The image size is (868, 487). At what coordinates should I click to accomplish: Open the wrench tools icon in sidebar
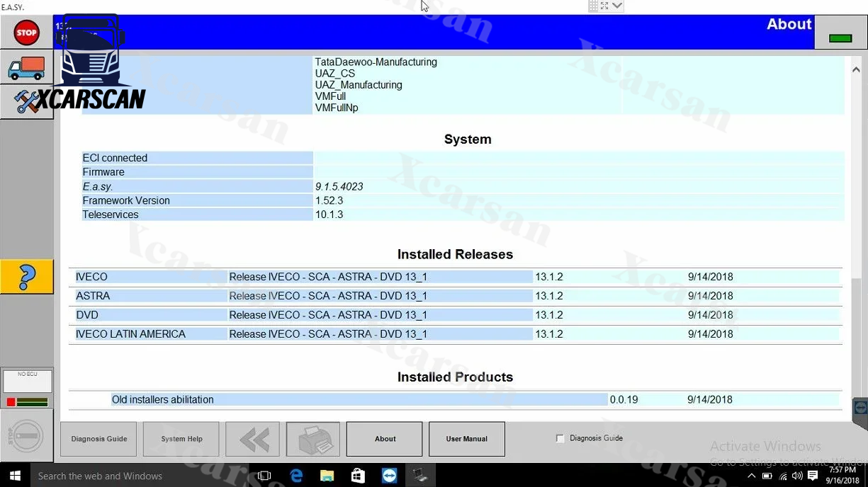pyautogui.click(x=26, y=102)
